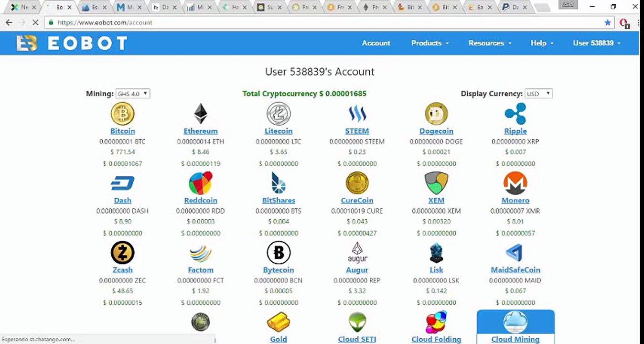
Task: Click the Ethereum diamond icon
Action: coord(201,114)
